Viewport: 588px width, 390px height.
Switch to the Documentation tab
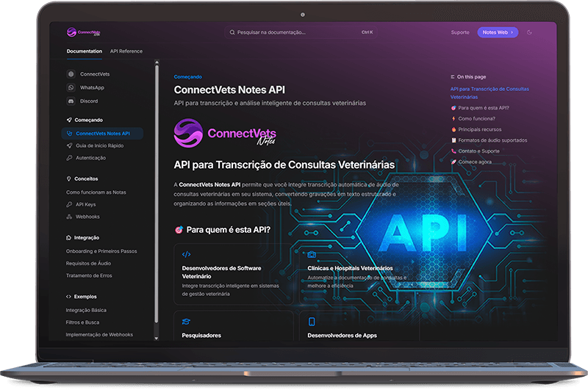[x=85, y=51]
